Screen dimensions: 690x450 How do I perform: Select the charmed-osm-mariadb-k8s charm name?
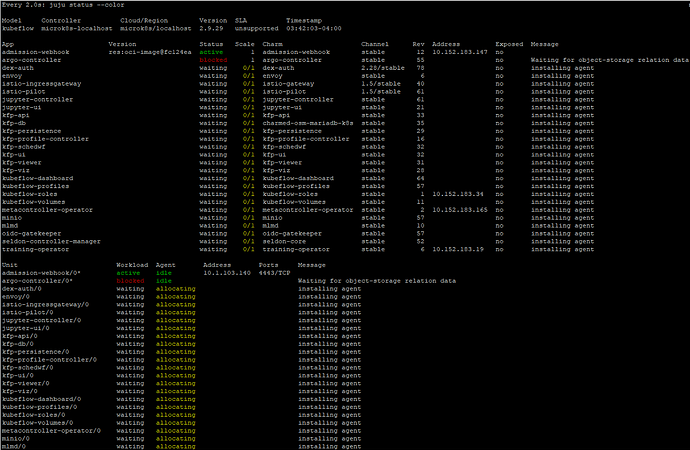coord(308,123)
